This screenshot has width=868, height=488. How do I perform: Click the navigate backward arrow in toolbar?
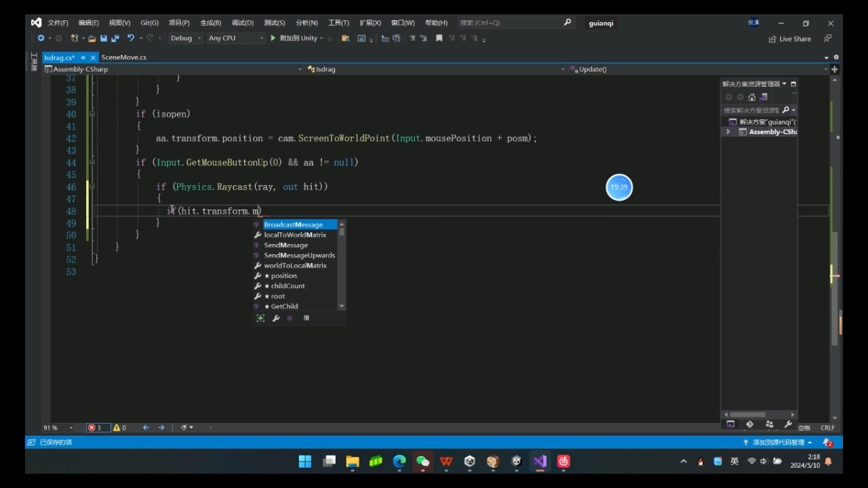[x=41, y=38]
